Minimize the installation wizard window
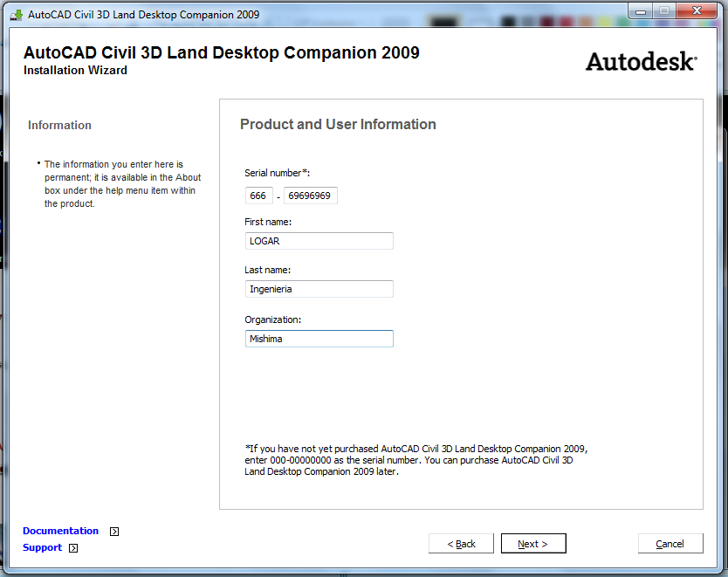The image size is (728, 577). (641, 11)
